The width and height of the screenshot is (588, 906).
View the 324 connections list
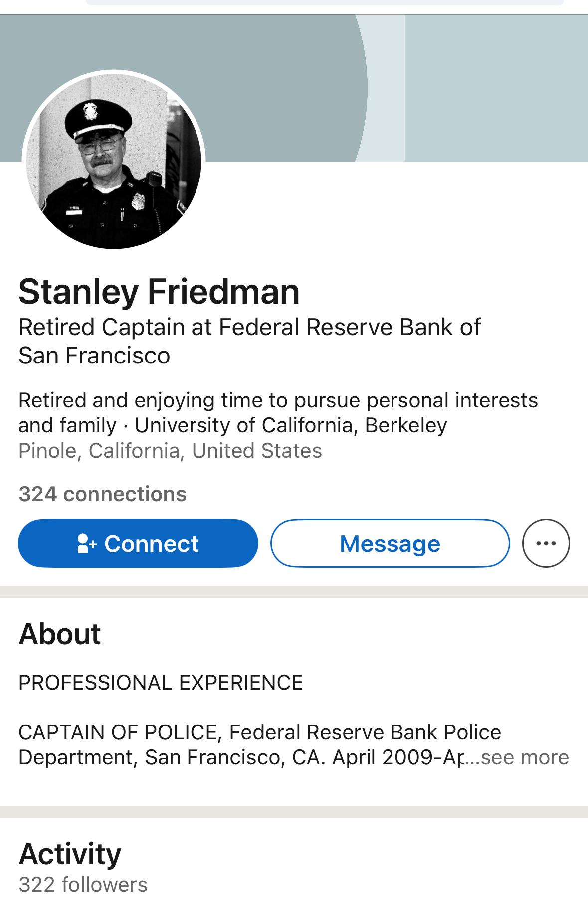(103, 494)
